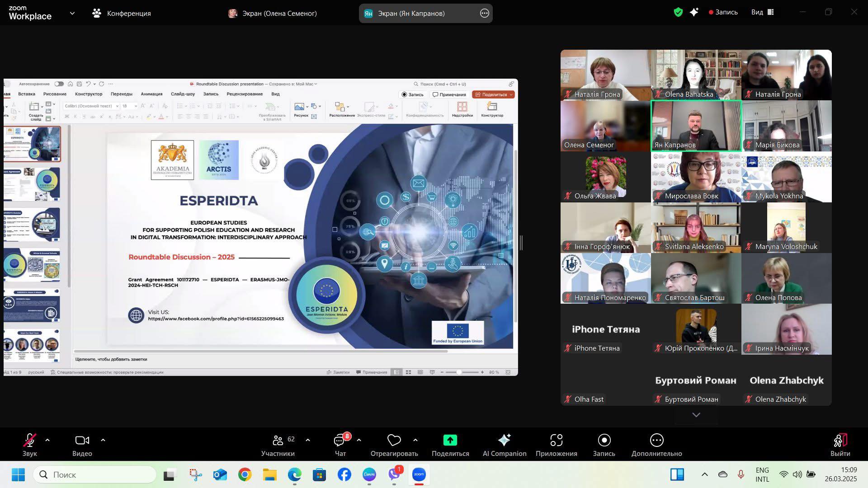The image size is (868, 488).
Task: Switch to Экран (Олена Семеног) tab
Action: click(x=273, y=13)
